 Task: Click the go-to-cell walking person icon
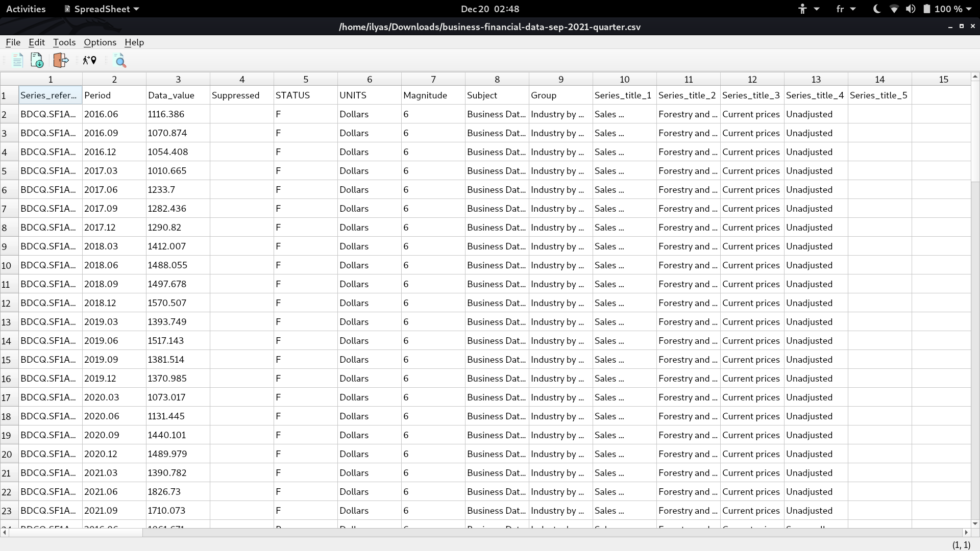click(x=89, y=61)
